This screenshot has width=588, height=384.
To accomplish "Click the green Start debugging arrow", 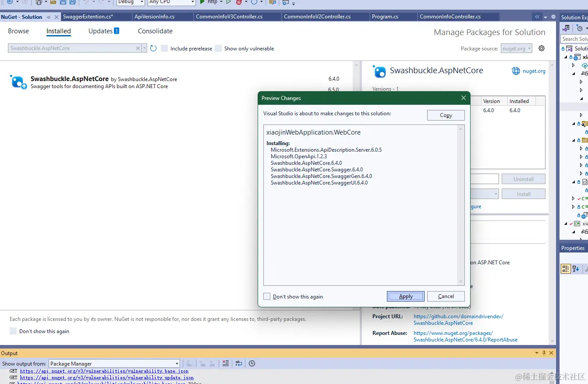I will click(202, 2).
